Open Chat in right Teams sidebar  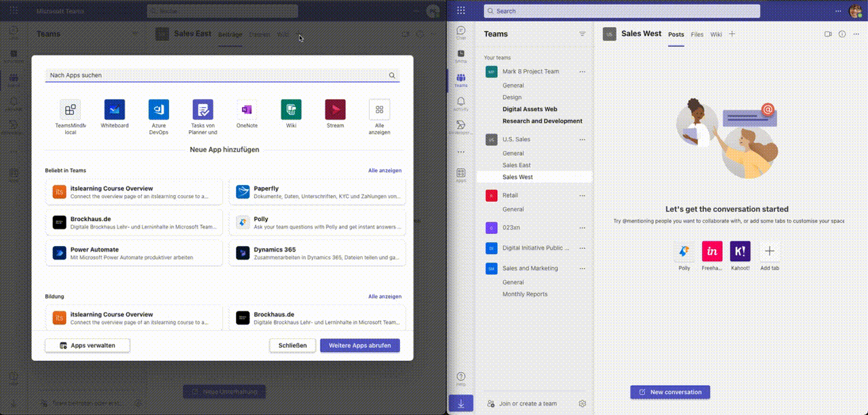tap(461, 33)
